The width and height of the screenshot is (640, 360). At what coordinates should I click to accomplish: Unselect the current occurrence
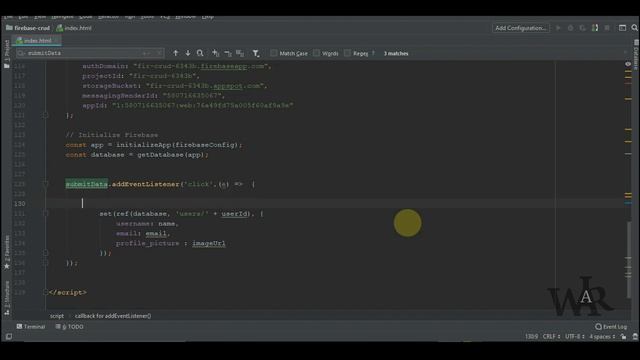[x=228, y=53]
